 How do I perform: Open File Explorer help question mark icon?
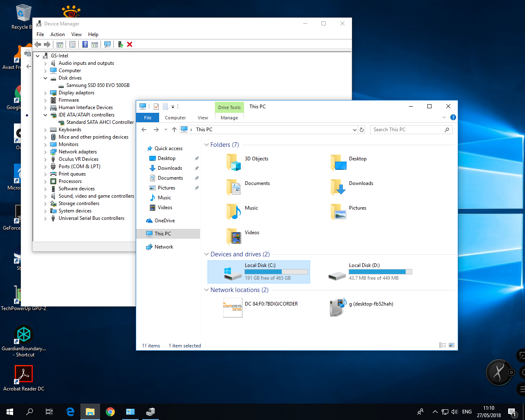453,117
